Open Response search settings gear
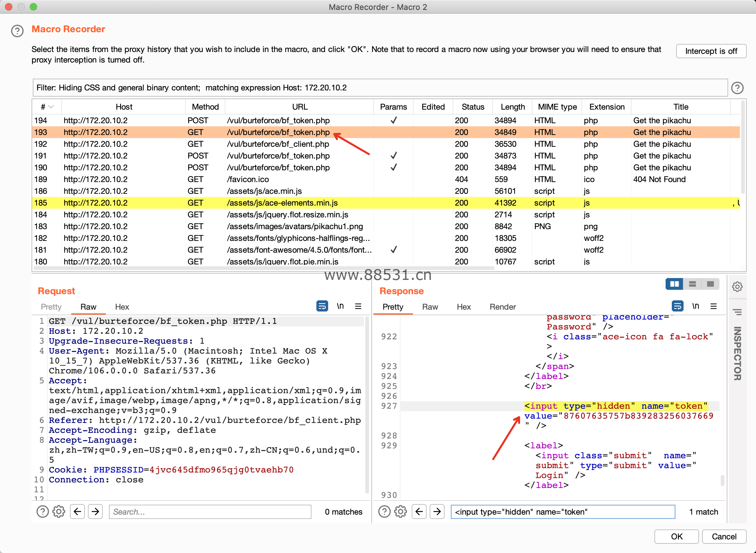756x553 pixels. 401,512
